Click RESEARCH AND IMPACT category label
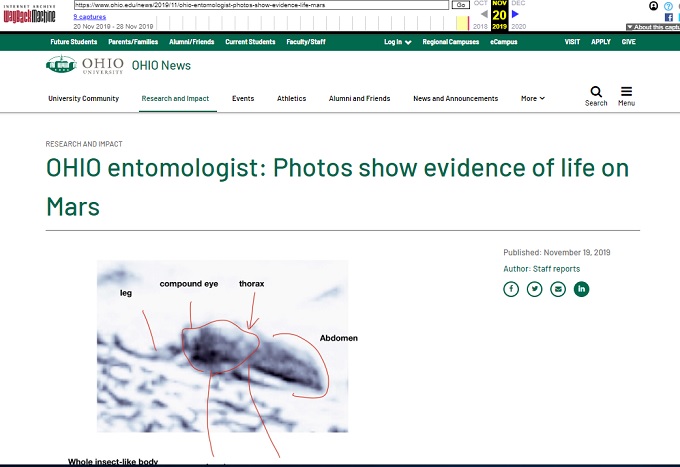The height and width of the screenshot is (467, 680). [x=84, y=144]
